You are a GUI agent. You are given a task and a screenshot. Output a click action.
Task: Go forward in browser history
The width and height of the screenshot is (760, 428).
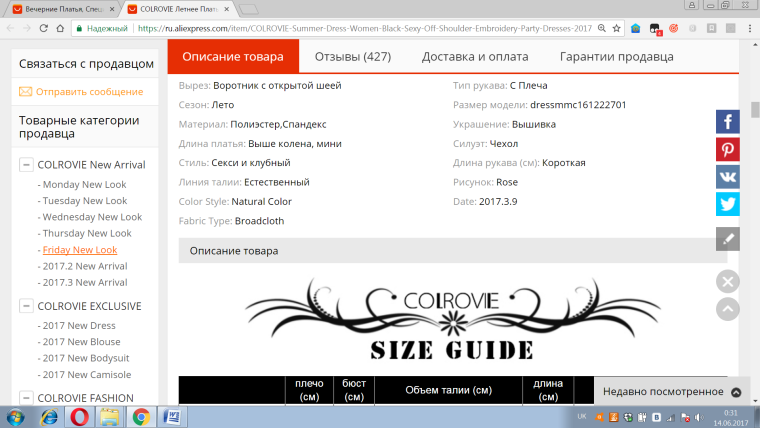coord(27,29)
